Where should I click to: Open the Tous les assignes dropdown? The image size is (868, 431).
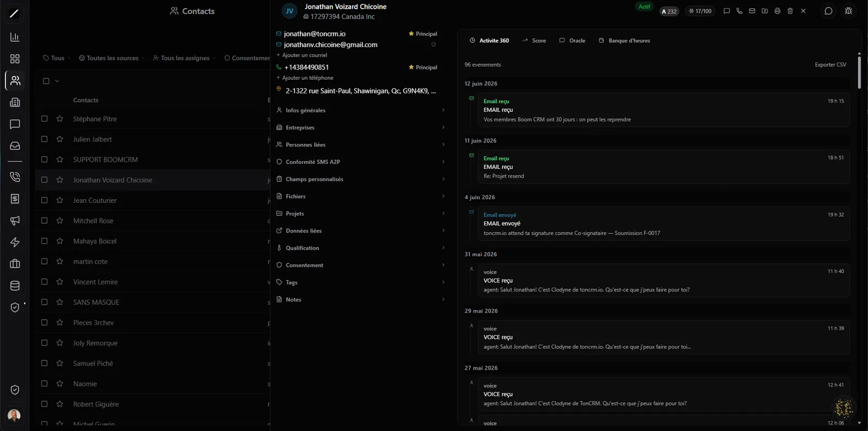point(184,58)
